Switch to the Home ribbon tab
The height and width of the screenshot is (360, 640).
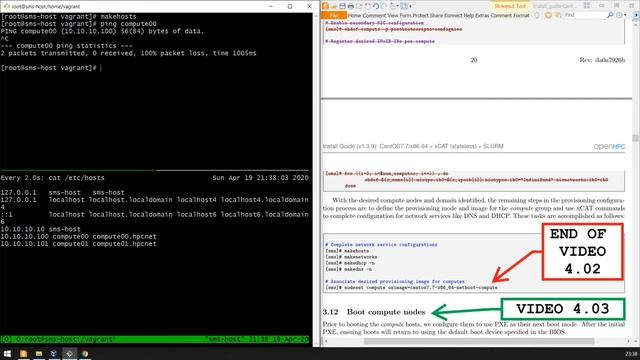point(355,16)
